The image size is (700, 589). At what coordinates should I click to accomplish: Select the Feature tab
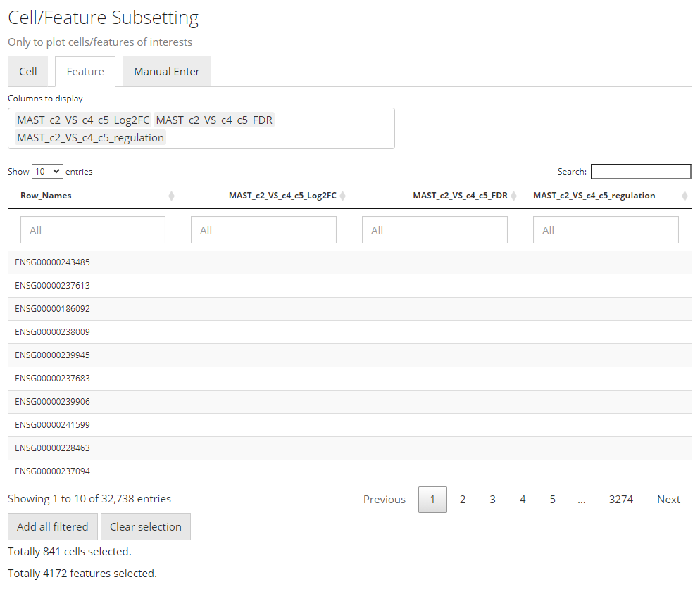pos(85,72)
